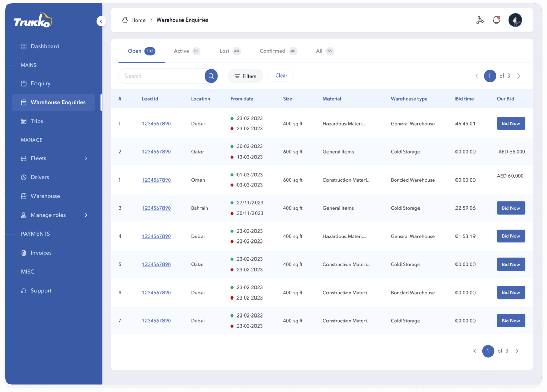Go to previous page at top pagination

pyautogui.click(x=477, y=76)
